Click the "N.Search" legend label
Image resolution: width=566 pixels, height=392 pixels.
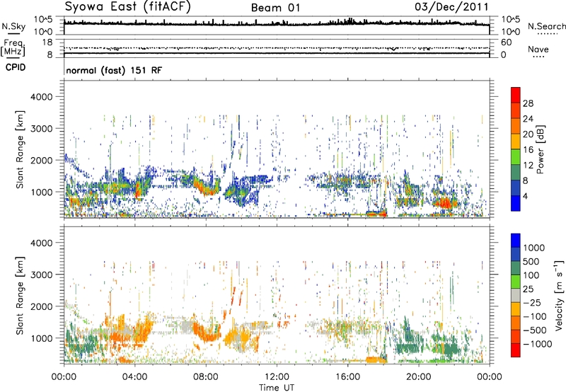coord(546,26)
